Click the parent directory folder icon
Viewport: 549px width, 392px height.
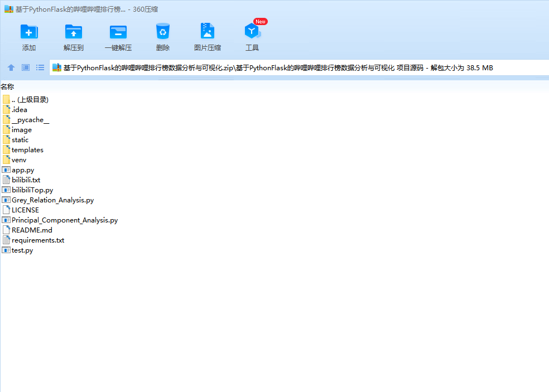6,99
